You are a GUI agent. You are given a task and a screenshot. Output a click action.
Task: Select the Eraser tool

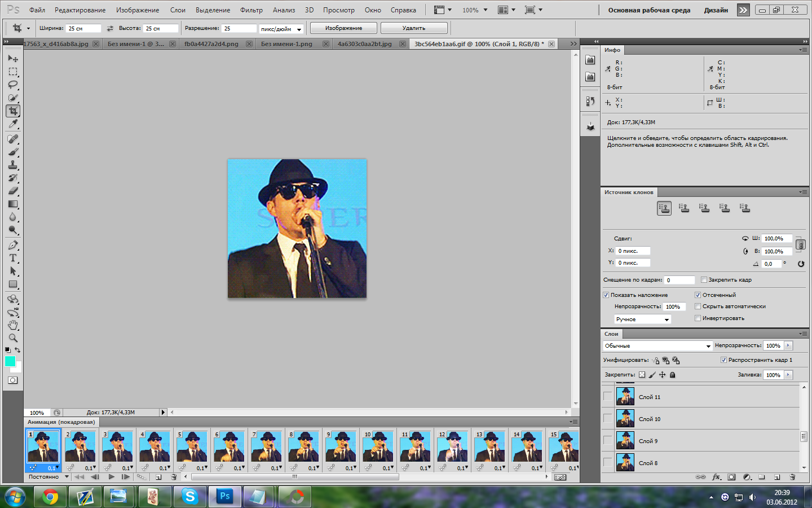tap(13, 191)
